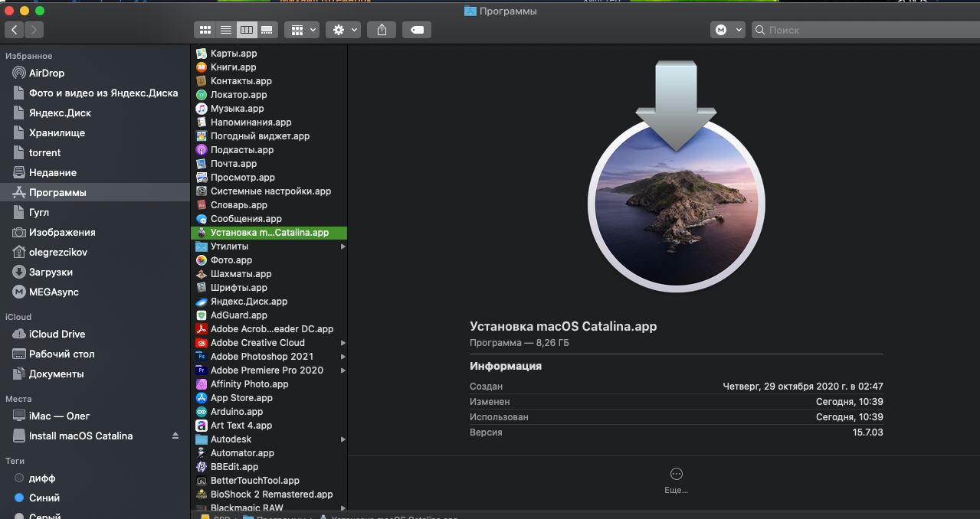Viewport: 980px width, 519px height.
Task: Select AdGuard.app icon
Action: (x=202, y=315)
